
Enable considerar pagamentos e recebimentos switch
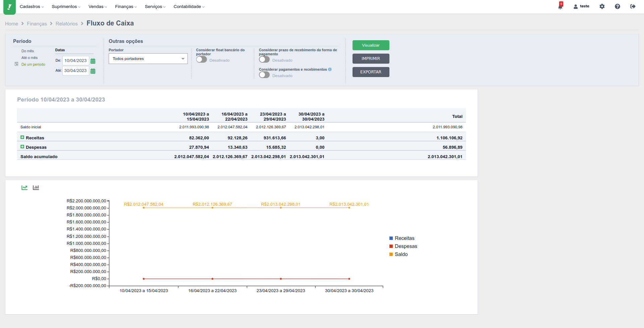pos(264,75)
